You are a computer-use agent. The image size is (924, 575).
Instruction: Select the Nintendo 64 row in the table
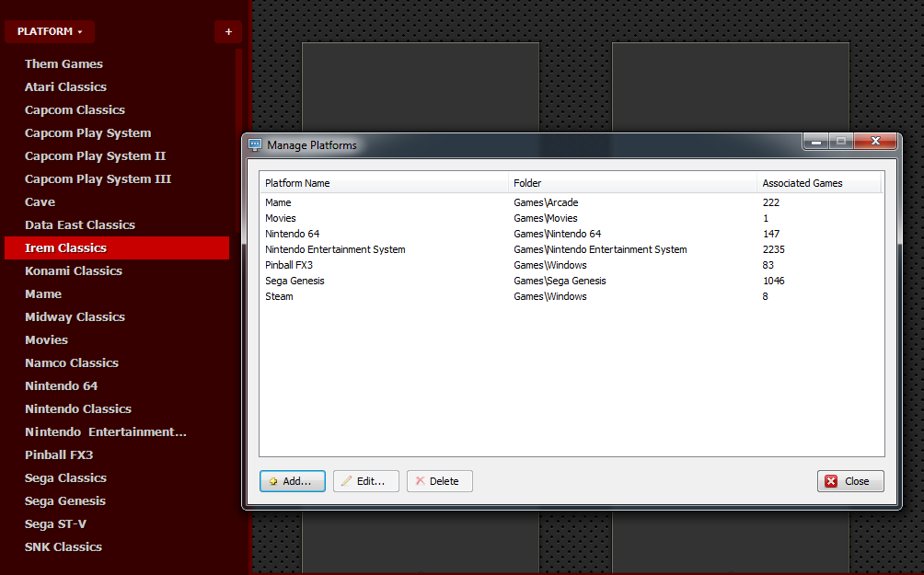pyautogui.click(x=572, y=234)
